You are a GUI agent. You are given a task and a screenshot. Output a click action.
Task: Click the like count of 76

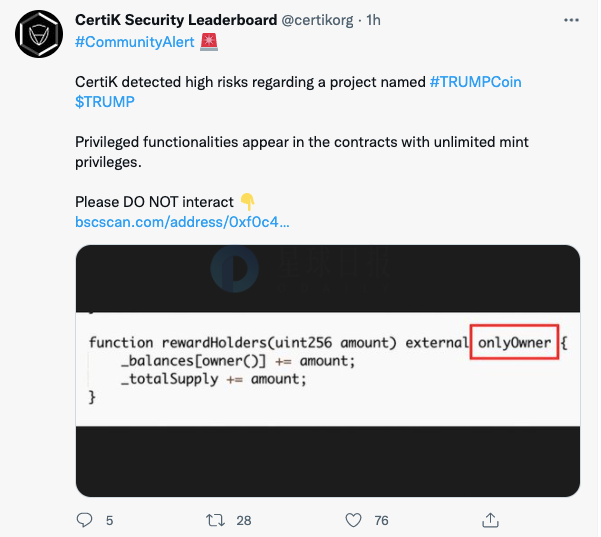[381, 521]
